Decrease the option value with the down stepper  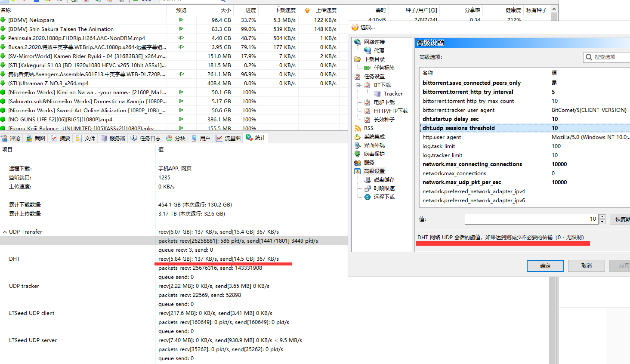pos(602,222)
